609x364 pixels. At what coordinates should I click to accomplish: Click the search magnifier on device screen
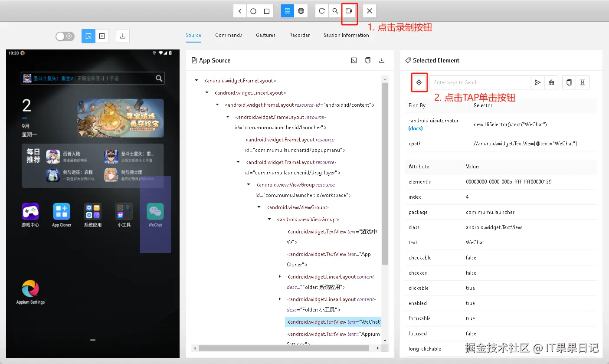[159, 79]
